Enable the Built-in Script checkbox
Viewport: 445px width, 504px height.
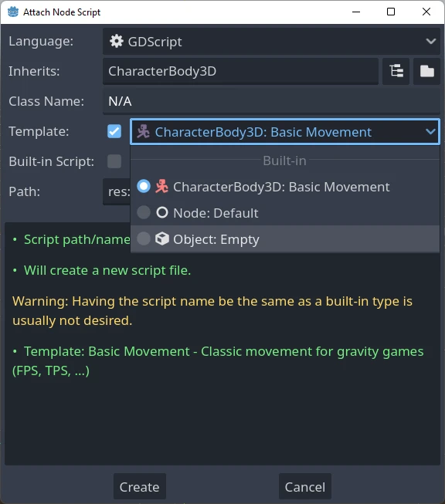click(x=114, y=161)
